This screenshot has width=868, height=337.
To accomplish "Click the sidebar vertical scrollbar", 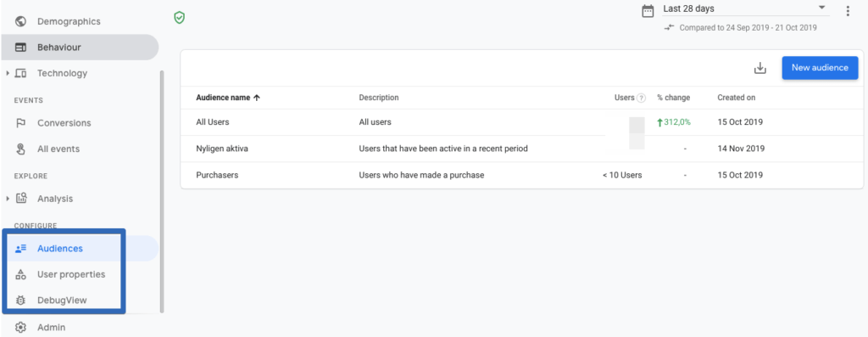I will pyautogui.click(x=162, y=191).
